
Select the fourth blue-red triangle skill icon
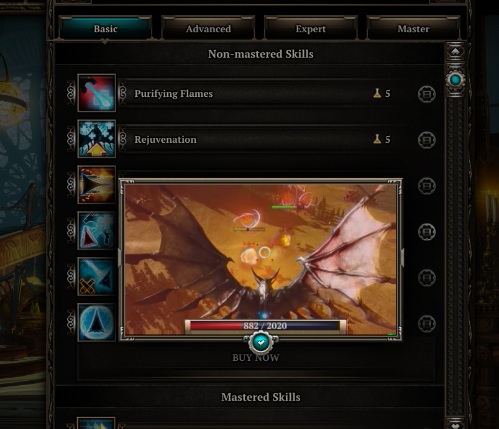coord(97,231)
